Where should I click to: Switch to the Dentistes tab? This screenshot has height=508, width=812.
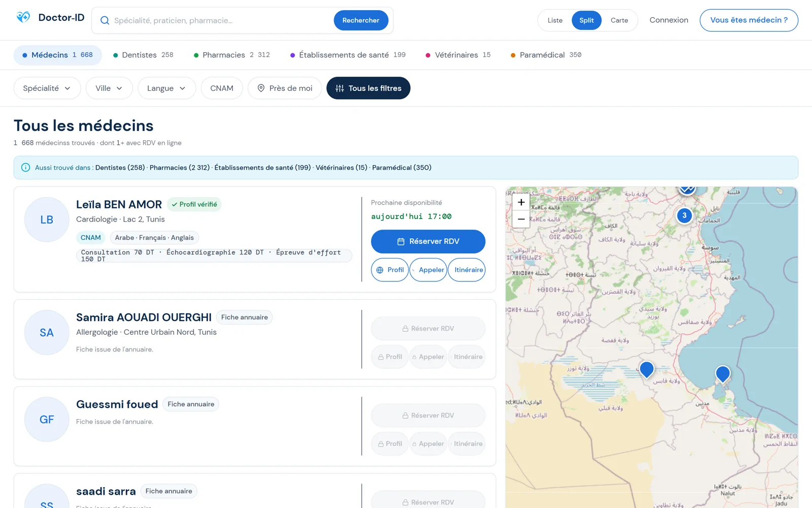pyautogui.click(x=143, y=55)
